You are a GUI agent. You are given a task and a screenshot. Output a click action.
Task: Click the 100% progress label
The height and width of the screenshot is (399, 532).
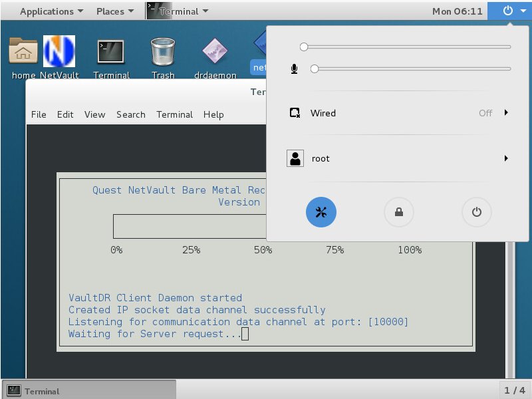pyautogui.click(x=410, y=250)
